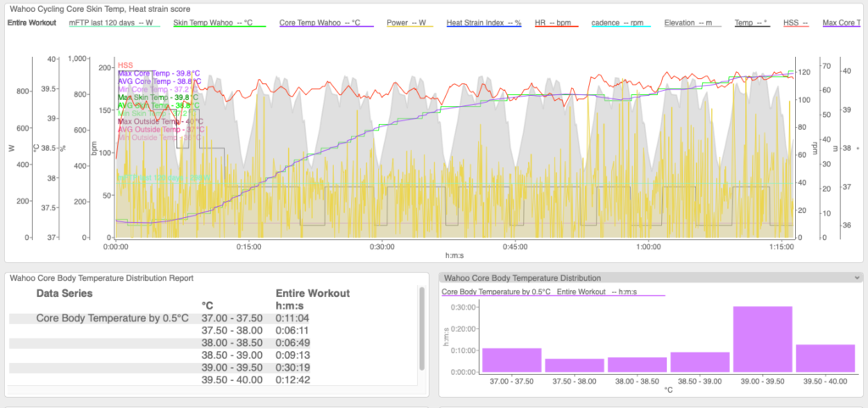Click the 1:00:00 time axis label
Viewport: 868px width, 408px height.
(x=648, y=246)
